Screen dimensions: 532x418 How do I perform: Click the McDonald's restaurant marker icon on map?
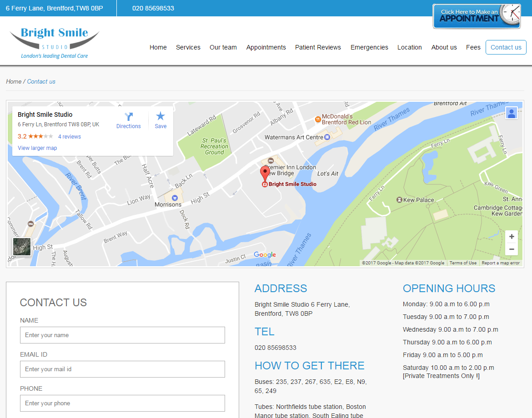(318, 119)
